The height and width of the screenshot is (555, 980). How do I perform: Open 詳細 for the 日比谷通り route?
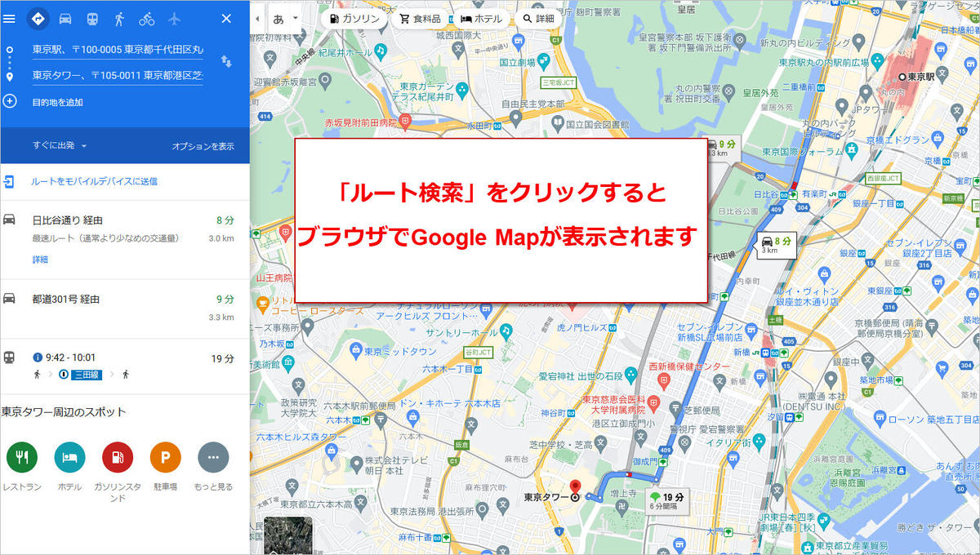pos(40,260)
